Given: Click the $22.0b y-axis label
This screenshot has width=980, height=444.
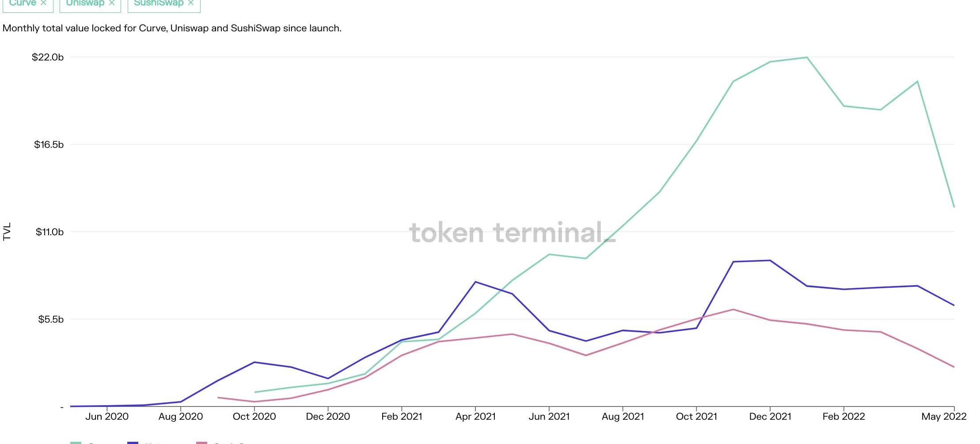Looking at the screenshot, I should pyautogui.click(x=48, y=57).
